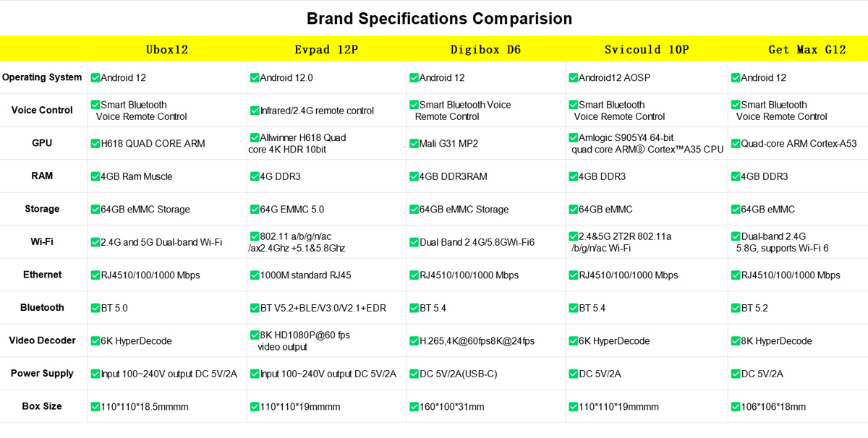The height and width of the screenshot is (438, 868).
Task: Click the green check beside Ubox12 Android 12
Action: coord(95,78)
